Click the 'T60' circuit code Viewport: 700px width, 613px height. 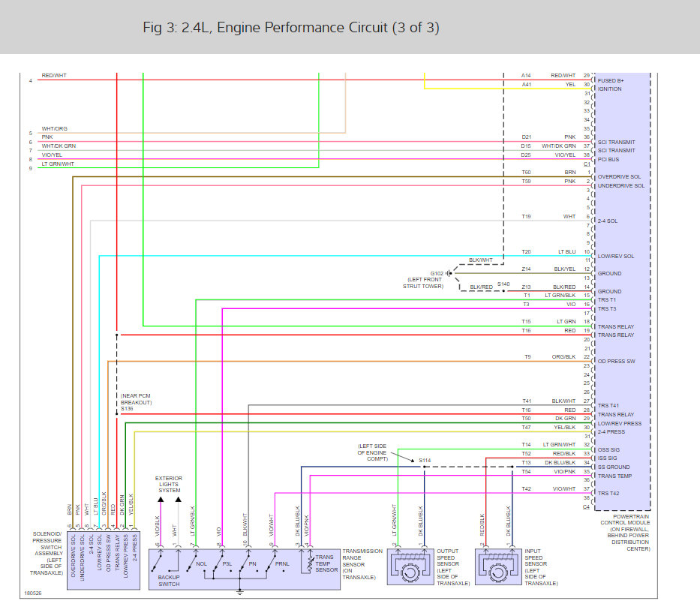click(527, 173)
